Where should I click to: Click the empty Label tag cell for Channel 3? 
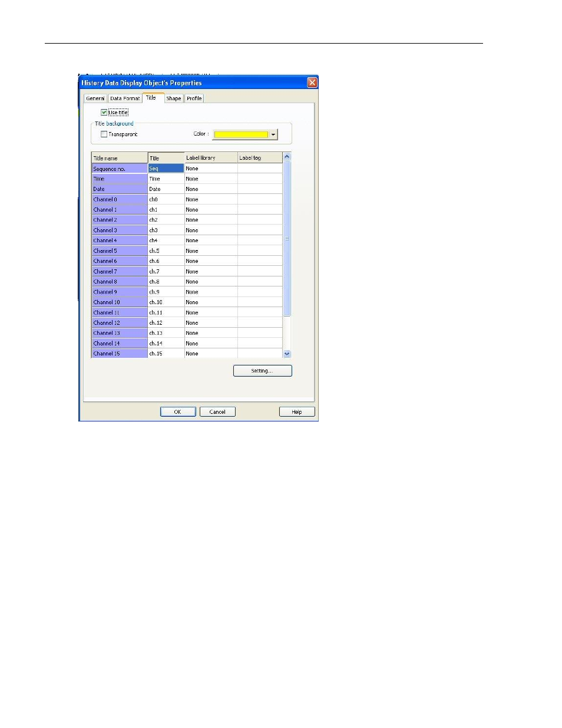[x=260, y=230]
